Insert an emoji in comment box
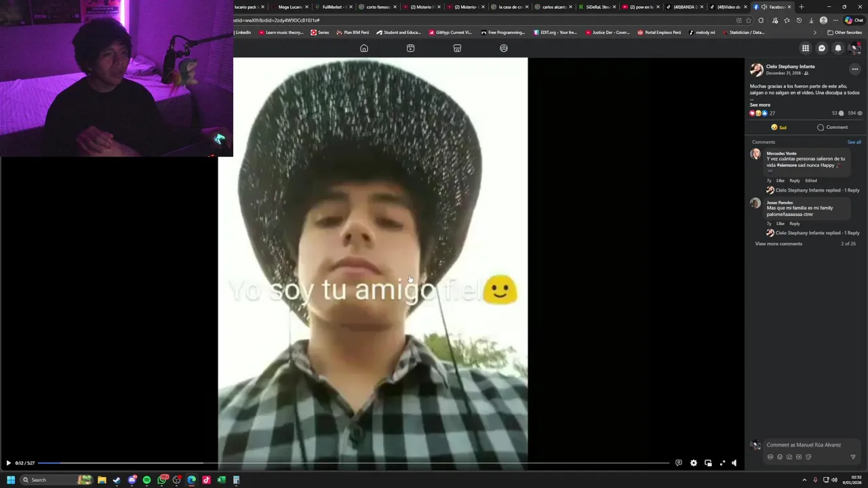 pyautogui.click(x=780, y=457)
